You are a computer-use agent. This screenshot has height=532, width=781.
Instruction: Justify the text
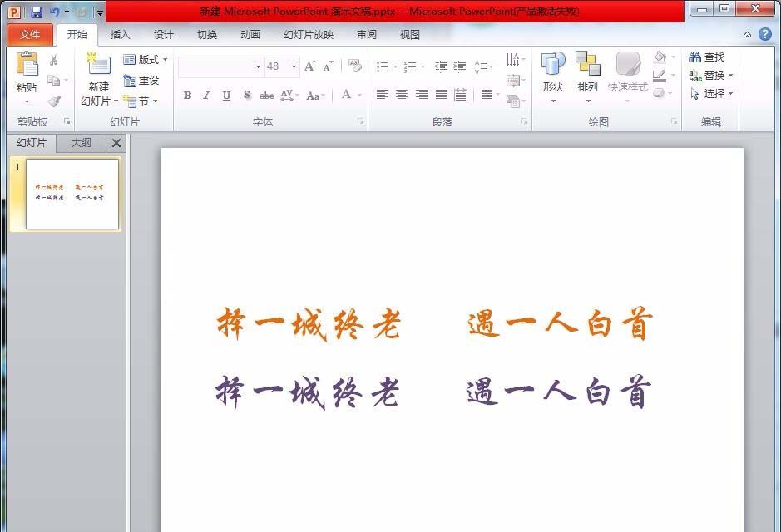(x=442, y=95)
